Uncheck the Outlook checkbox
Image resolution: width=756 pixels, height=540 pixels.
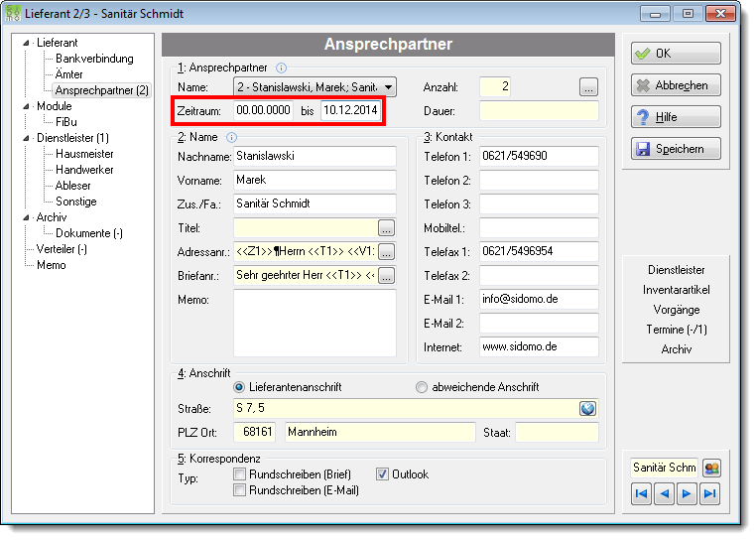[382, 474]
